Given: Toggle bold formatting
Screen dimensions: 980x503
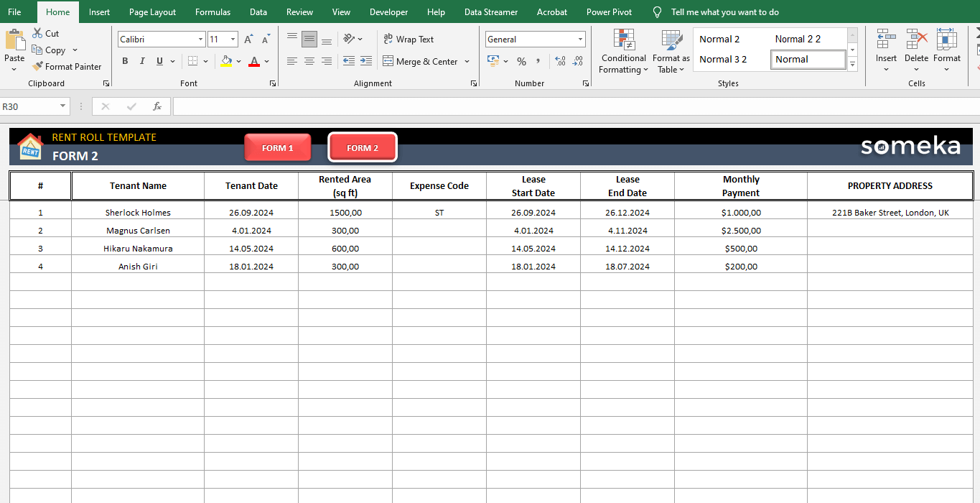Looking at the screenshot, I should point(124,61).
